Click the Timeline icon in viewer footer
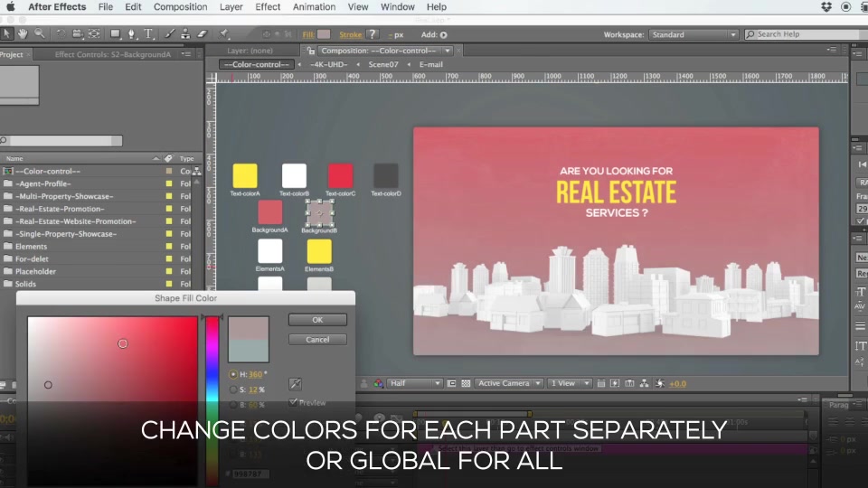 point(630,383)
